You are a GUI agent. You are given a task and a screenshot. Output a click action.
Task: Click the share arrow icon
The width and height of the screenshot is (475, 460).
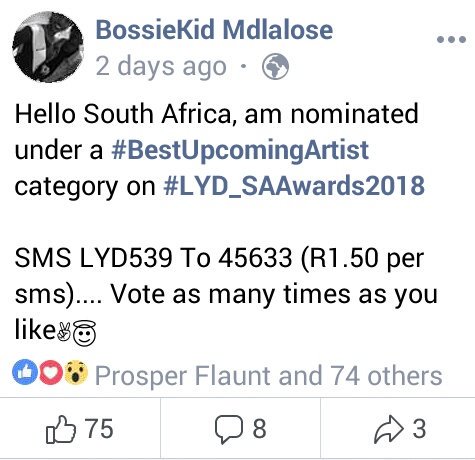click(389, 430)
